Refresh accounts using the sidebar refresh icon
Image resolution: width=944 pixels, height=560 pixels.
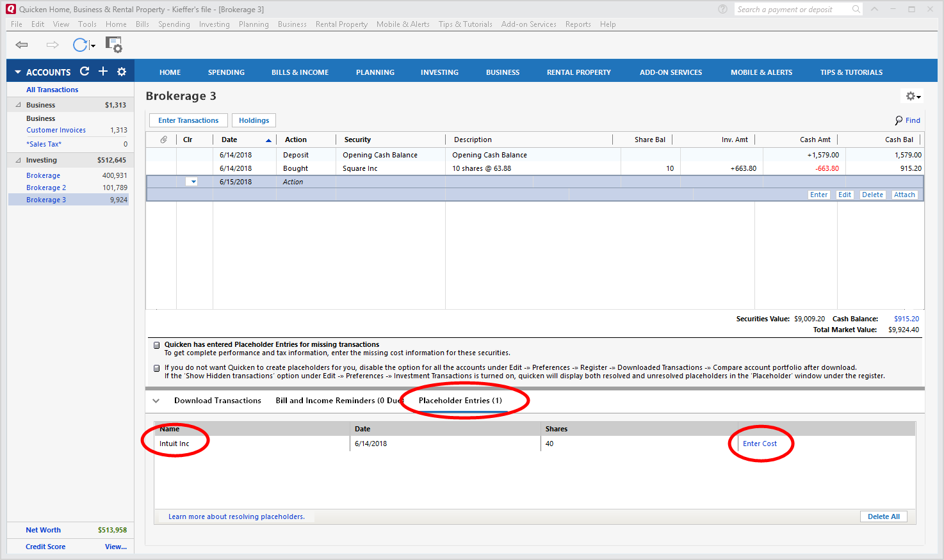click(x=85, y=72)
